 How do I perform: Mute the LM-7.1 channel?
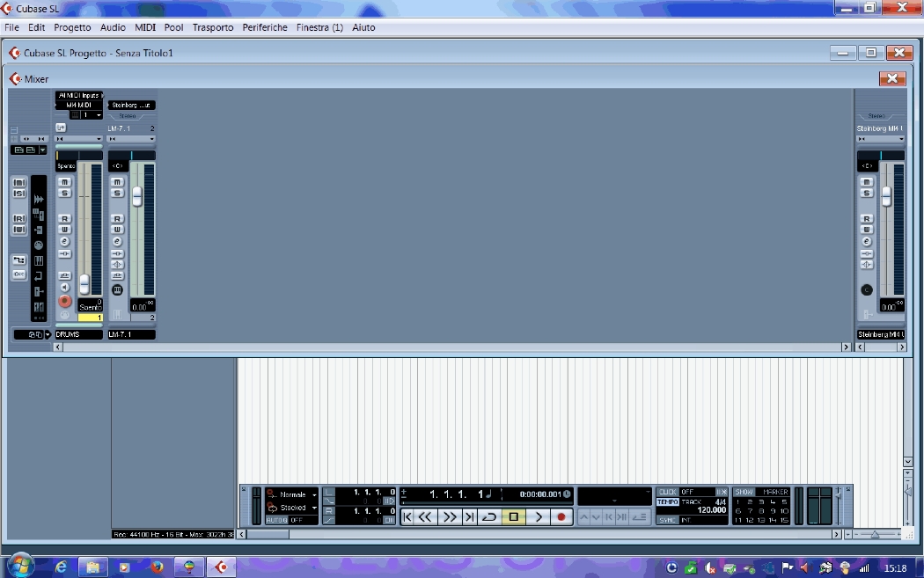[x=117, y=182]
